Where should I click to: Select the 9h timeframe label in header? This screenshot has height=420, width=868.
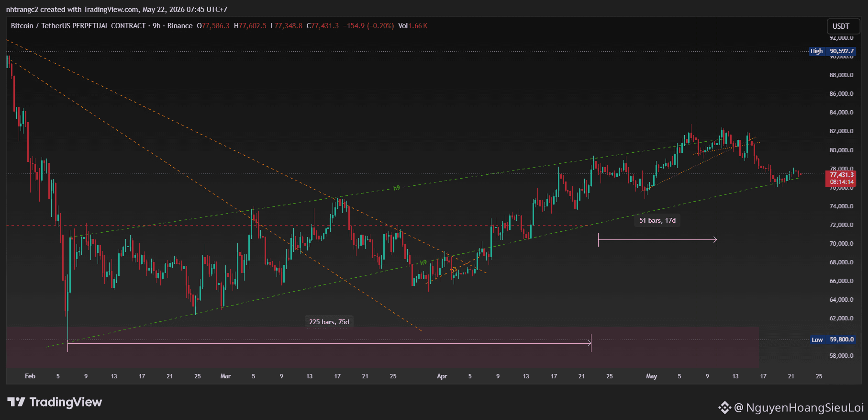(x=156, y=26)
